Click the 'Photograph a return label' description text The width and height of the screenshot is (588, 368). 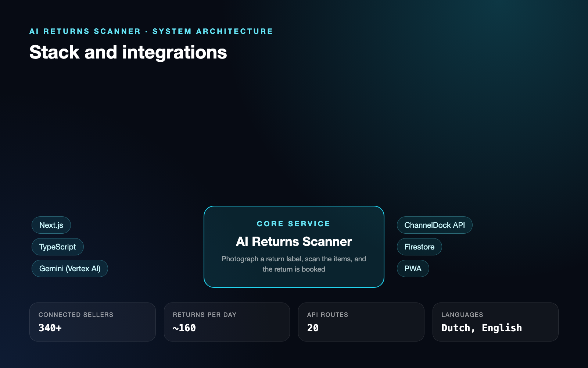coord(294,264)
